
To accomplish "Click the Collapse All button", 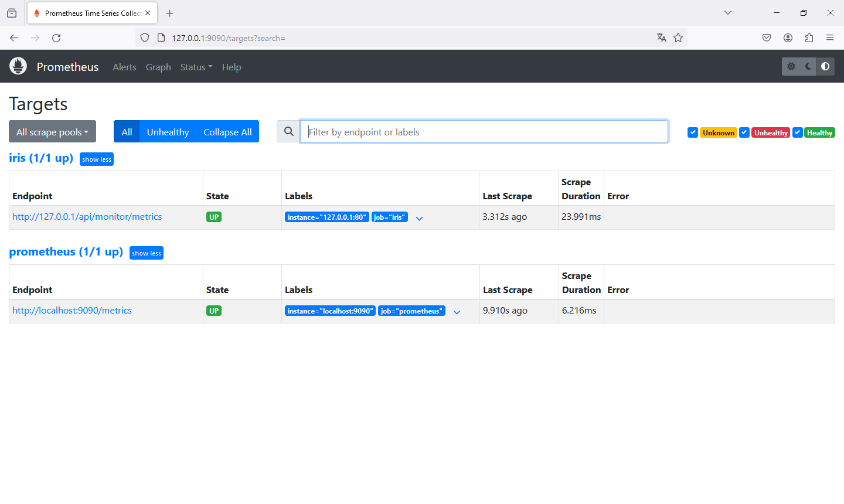I will pyautogui.click(x=227, y=132).
